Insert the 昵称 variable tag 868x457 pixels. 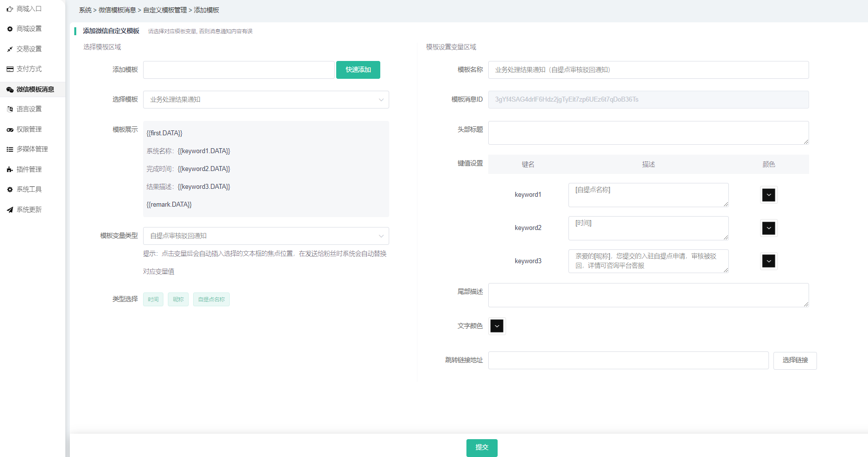[178, 299]
